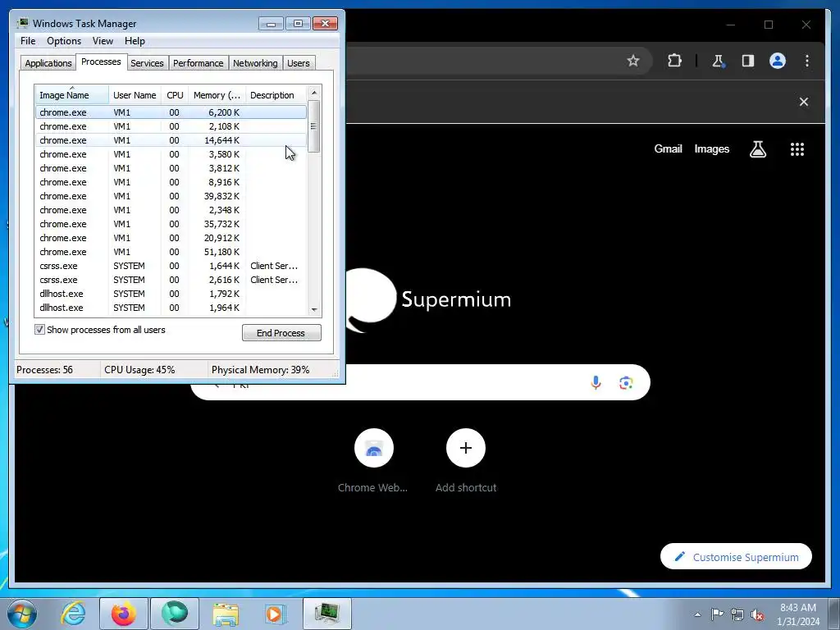Open the Help menu
This screenshot has height=630, width=840.
point(135,41)
